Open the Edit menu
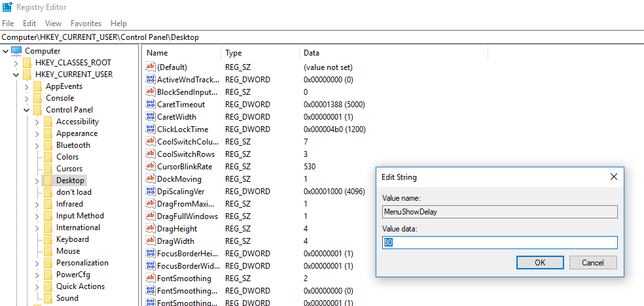644x306 pixels. click(29, 24)
